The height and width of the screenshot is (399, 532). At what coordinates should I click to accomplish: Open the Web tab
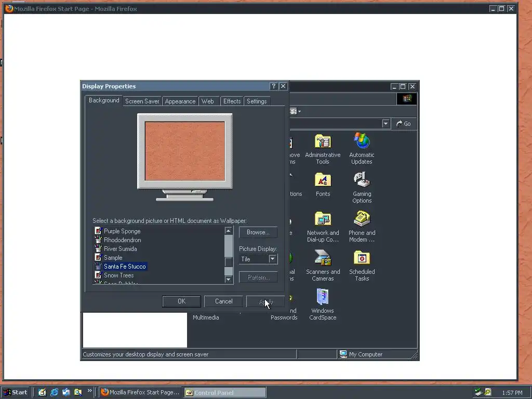[x=208, y=101]
